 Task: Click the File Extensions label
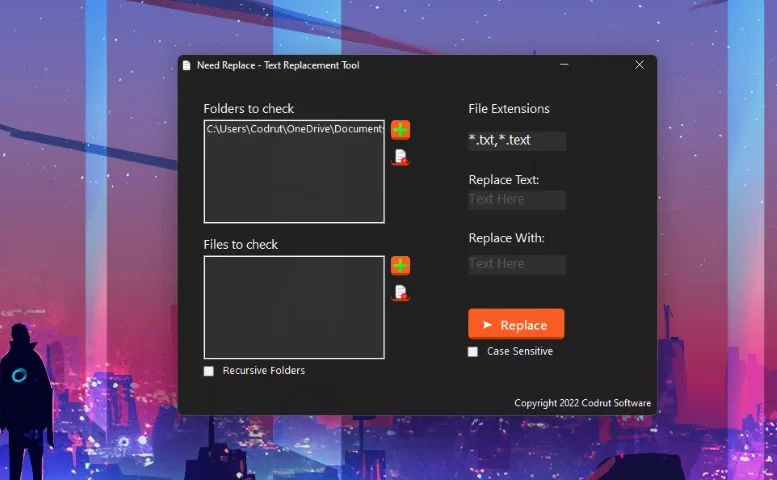pyautogui.click(x=509, y=108)
